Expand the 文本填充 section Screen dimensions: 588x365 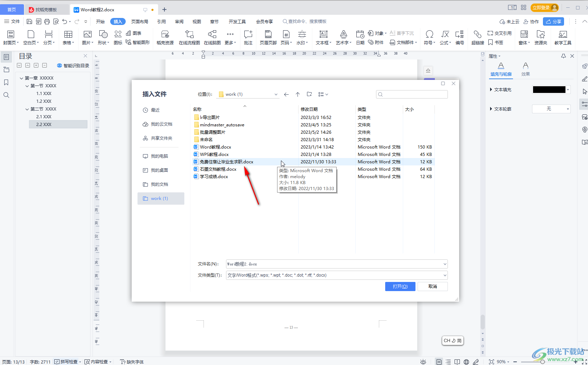coord(491,90)
